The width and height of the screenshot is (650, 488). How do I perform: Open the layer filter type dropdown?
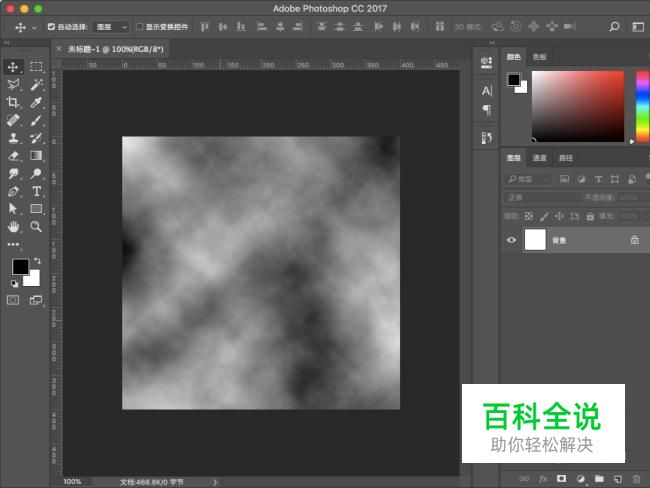[x=528, y=179]
